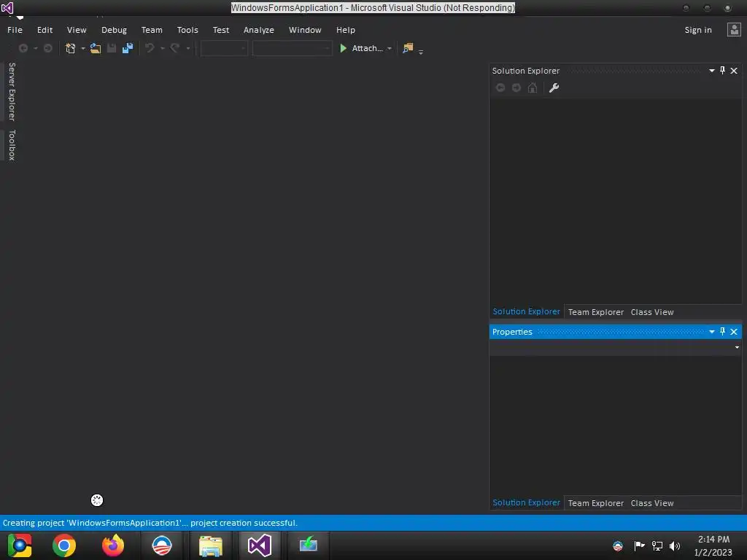This screenshot has width=747, height=560.
Task: Open the Solution Platforms combo box
Action: (292, 48)
